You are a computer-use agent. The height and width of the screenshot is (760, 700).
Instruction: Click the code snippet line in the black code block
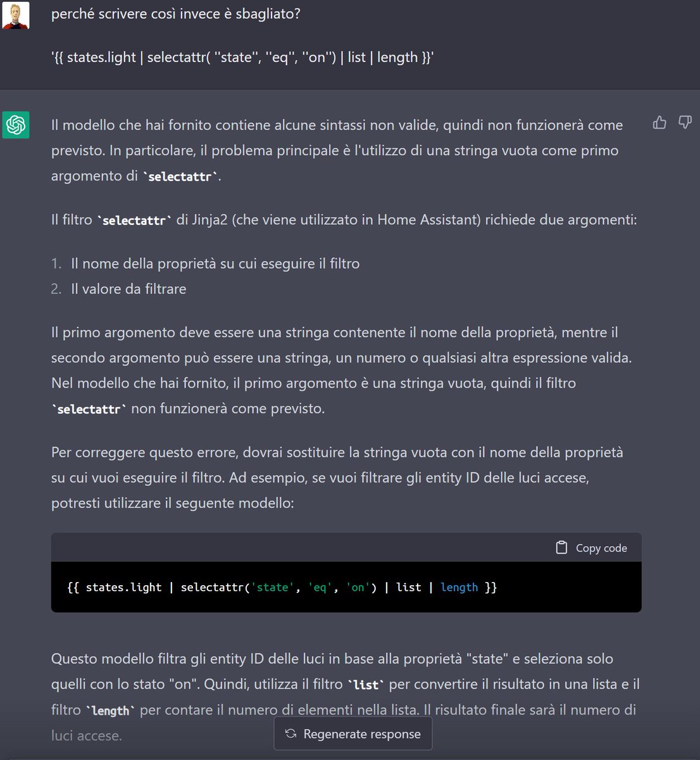coord(282,587)
